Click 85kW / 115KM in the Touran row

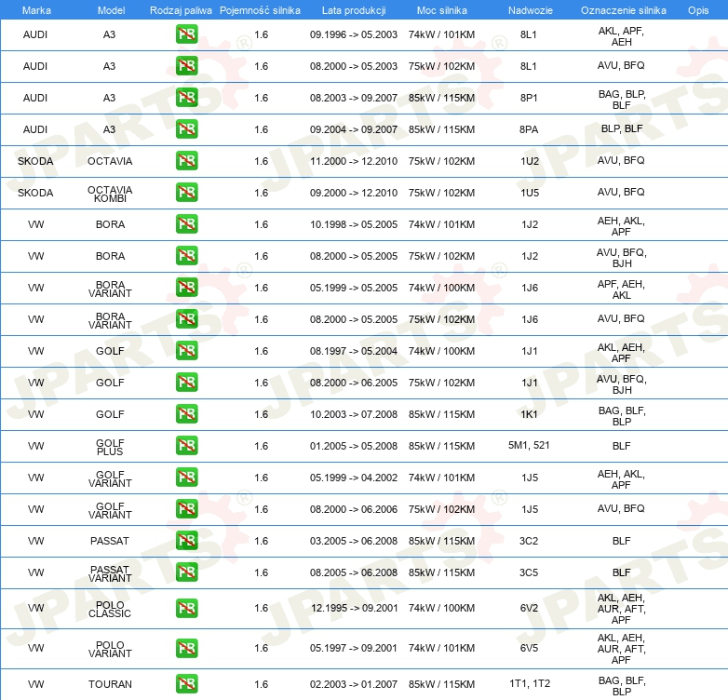pyautogui.click(x=441, y=684)
